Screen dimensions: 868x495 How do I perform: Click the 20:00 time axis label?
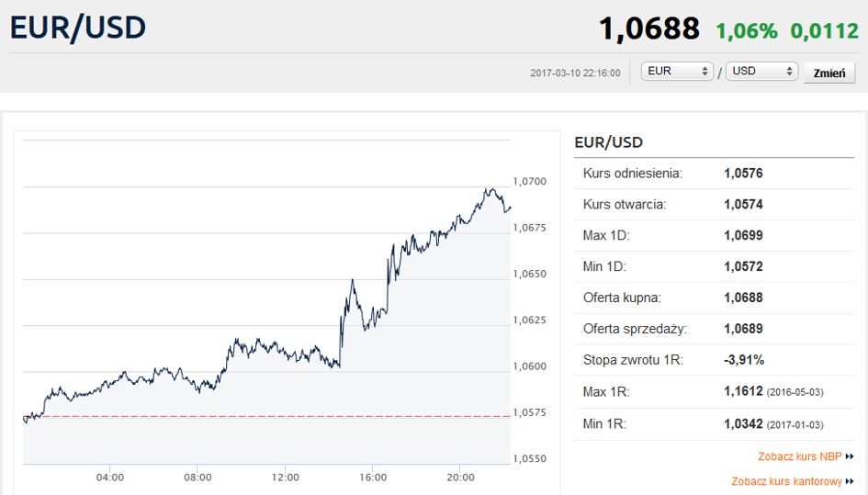(460, 478)
